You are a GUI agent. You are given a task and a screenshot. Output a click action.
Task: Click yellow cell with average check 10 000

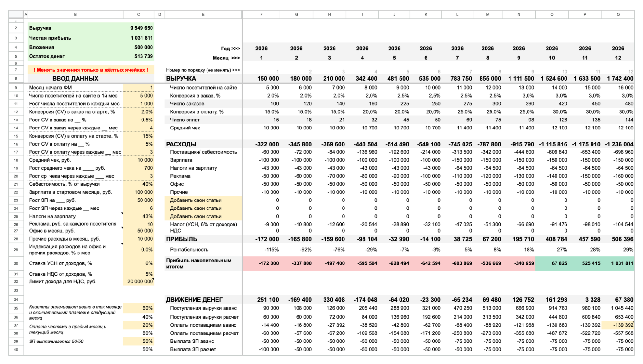139,160
